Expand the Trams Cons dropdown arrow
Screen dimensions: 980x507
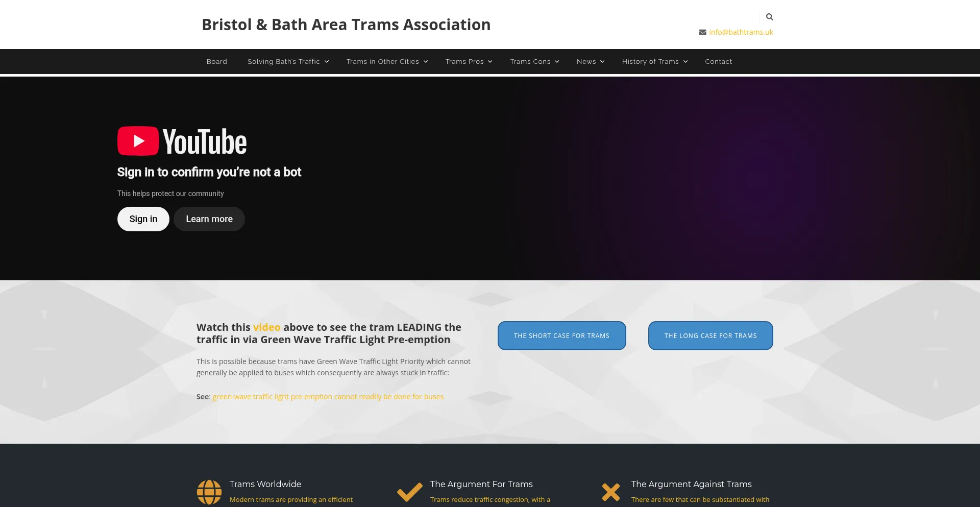(557, 62)
